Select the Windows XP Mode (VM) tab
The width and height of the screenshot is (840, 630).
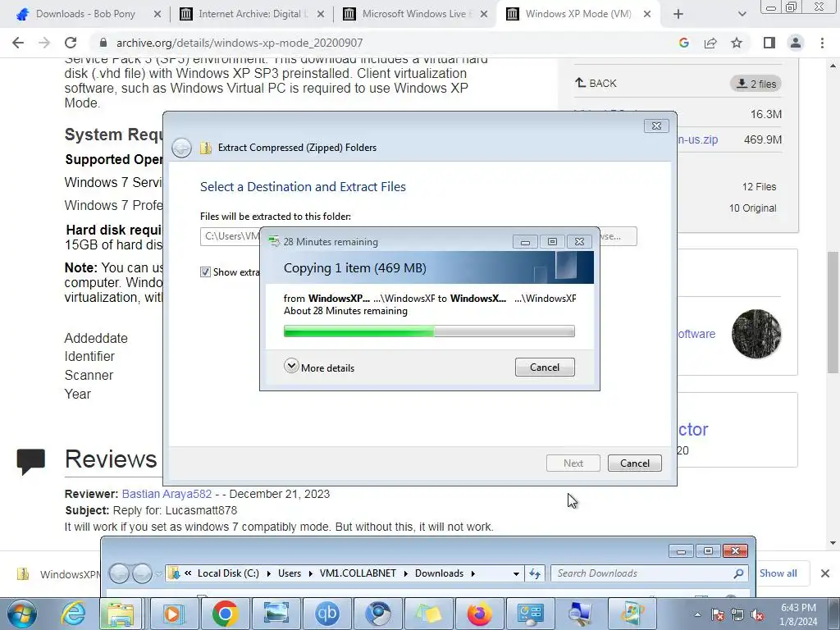click(578, 14)
